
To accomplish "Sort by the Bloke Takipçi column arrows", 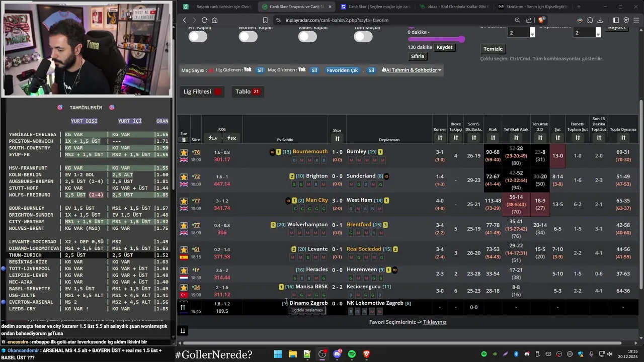I will pyautogui.click(x=455, y=138).
